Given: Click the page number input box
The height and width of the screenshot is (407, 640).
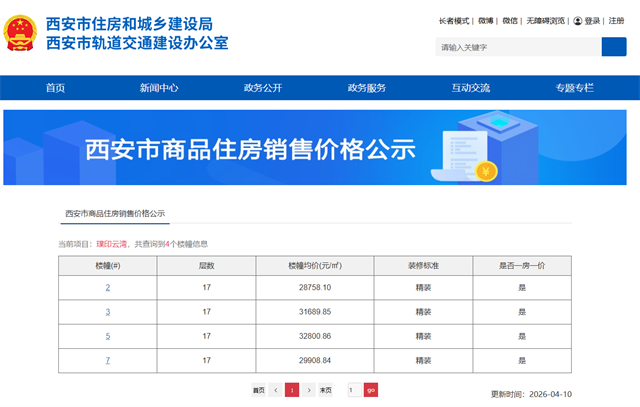Looking at the screenshot, I should coord(353,390).
